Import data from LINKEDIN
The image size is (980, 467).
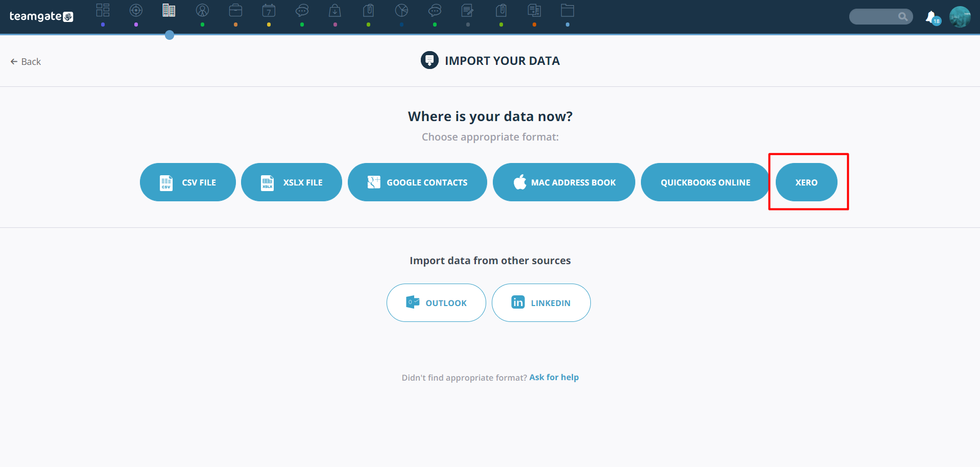541,302
